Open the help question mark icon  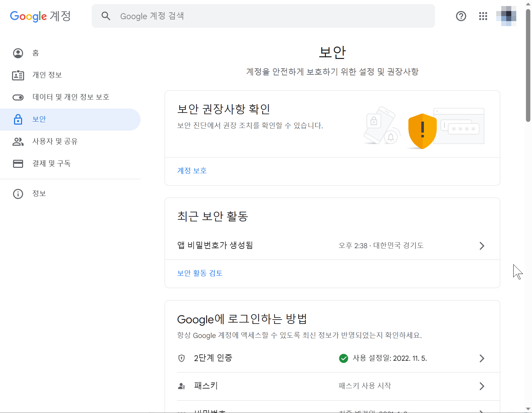pos(461,16)
